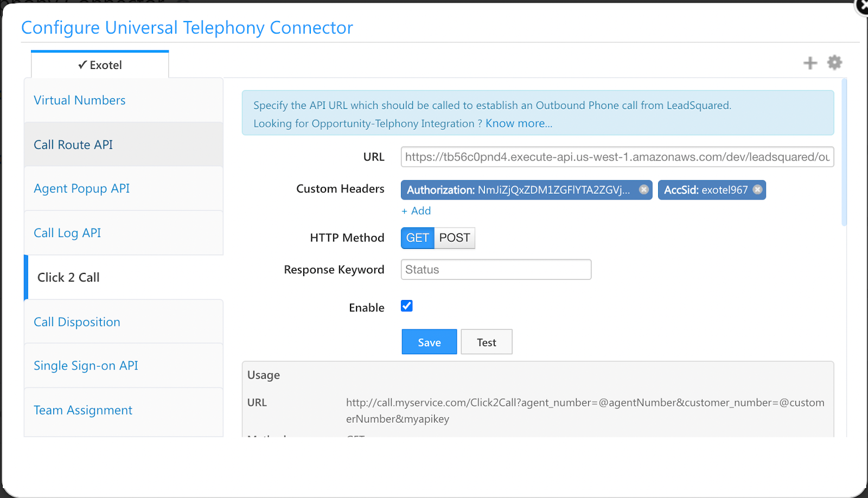Image resolution: width=868 pixels, height=498 pixels.
Task: Click the Test button
Action: [487, 342]
